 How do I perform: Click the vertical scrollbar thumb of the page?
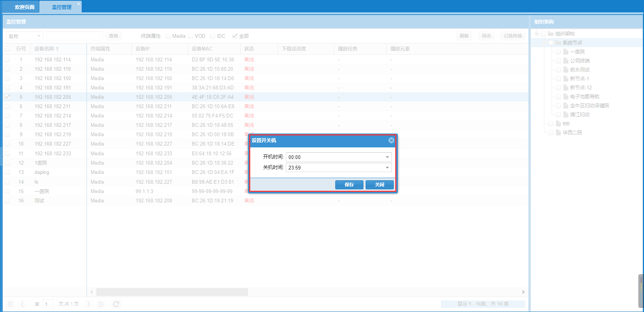[641, 291]
